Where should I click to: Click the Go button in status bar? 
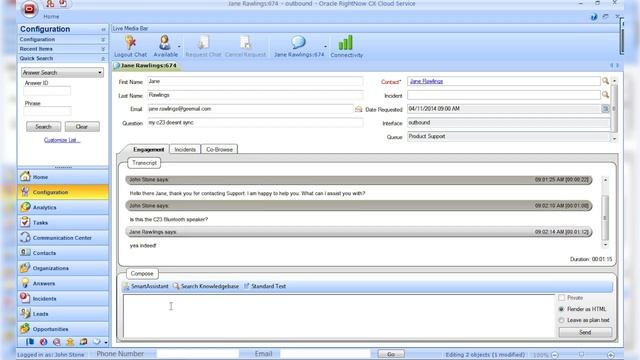coord(391,354)
